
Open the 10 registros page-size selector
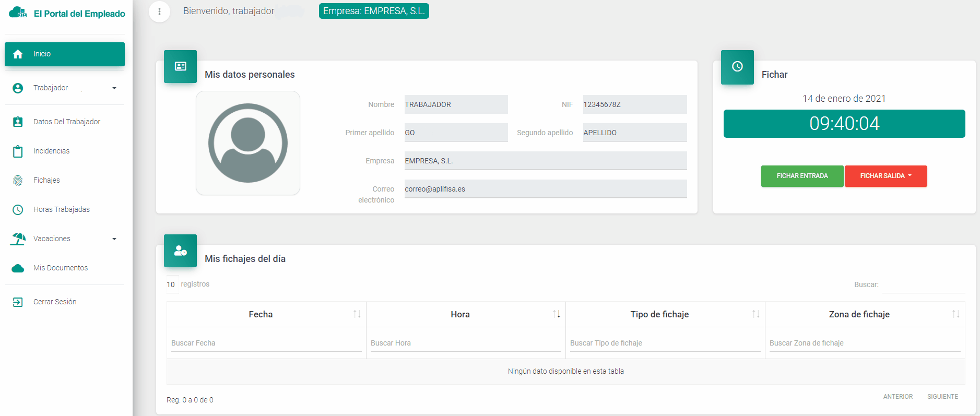coord(171,284)
